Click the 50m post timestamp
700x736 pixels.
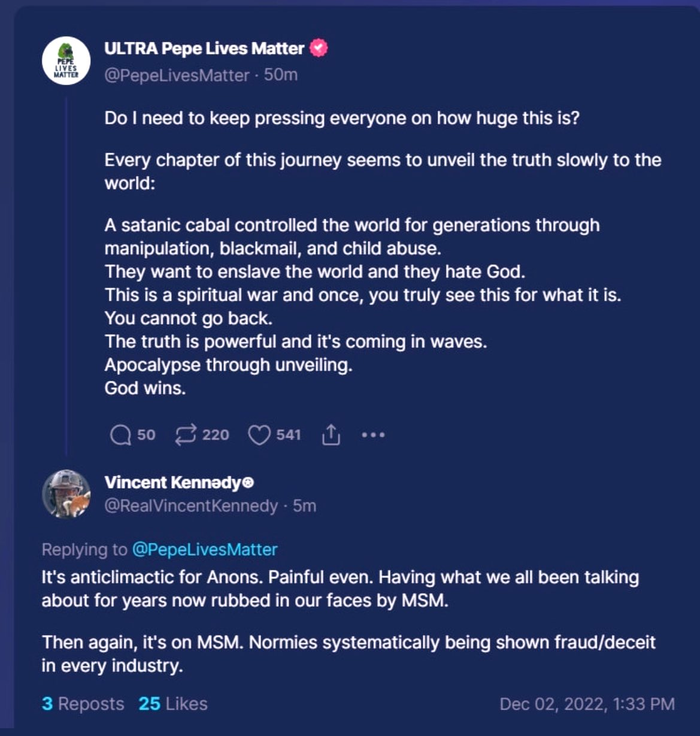(281, 75)
